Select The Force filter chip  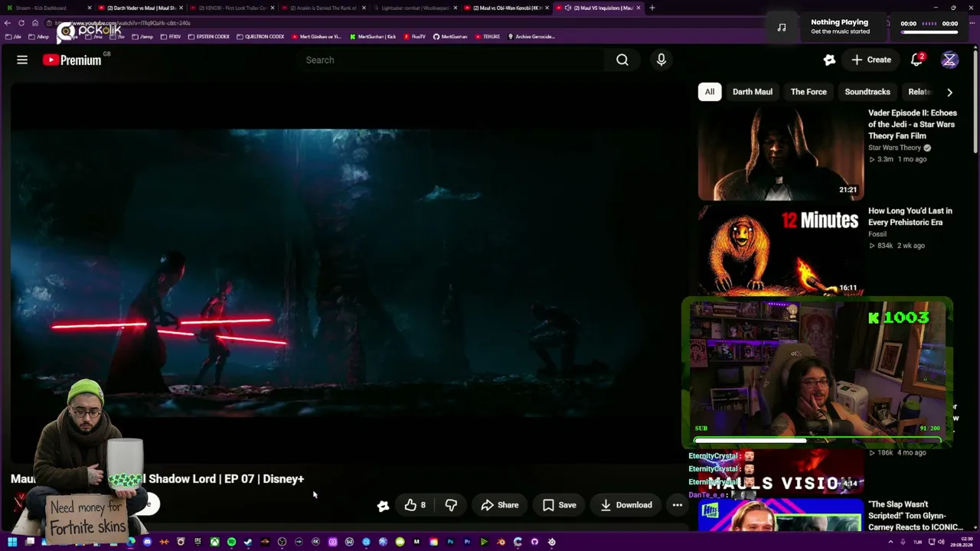[x=808, y=92]
